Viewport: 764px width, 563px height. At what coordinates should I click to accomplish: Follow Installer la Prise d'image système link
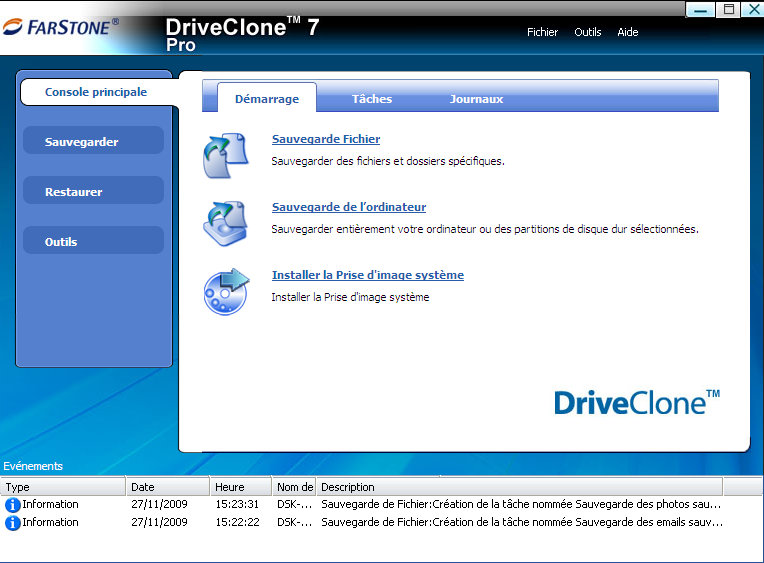pyautogui.click(x=368, y=275)
